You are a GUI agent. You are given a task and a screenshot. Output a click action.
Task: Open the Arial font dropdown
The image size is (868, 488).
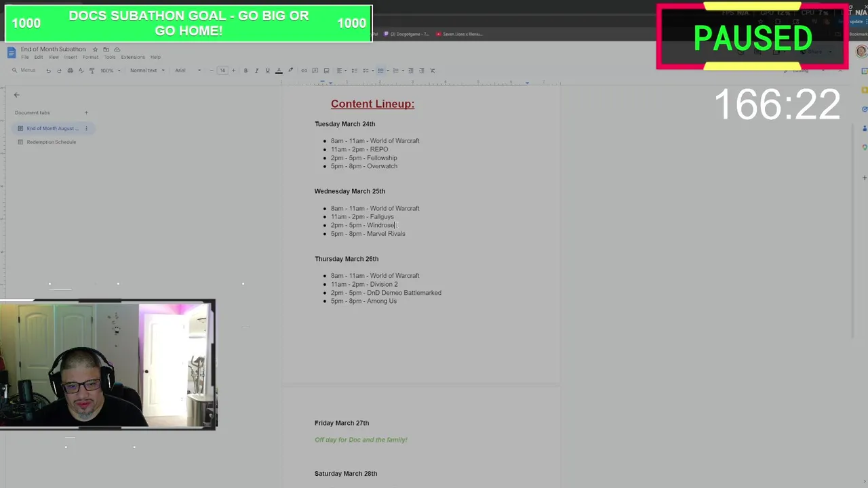tap(188, 70)
